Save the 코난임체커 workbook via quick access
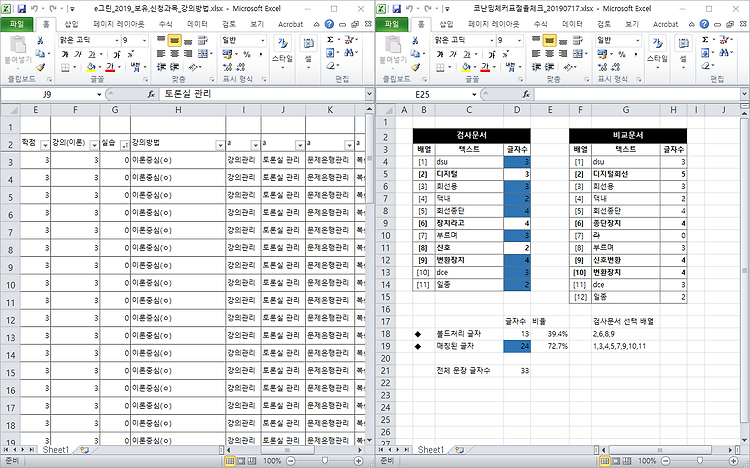This screenshot has height=468, width=750. tap(397, 9)
